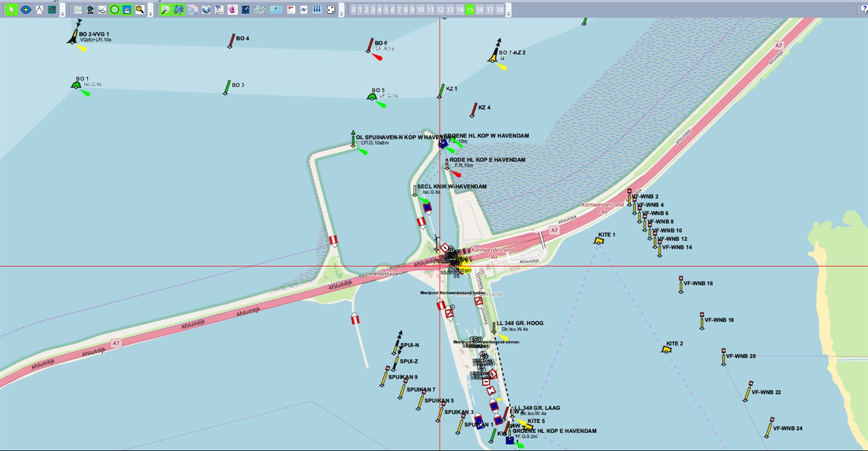Select the green circle tool icon
The image size is (868, 451).
(114, 9)
